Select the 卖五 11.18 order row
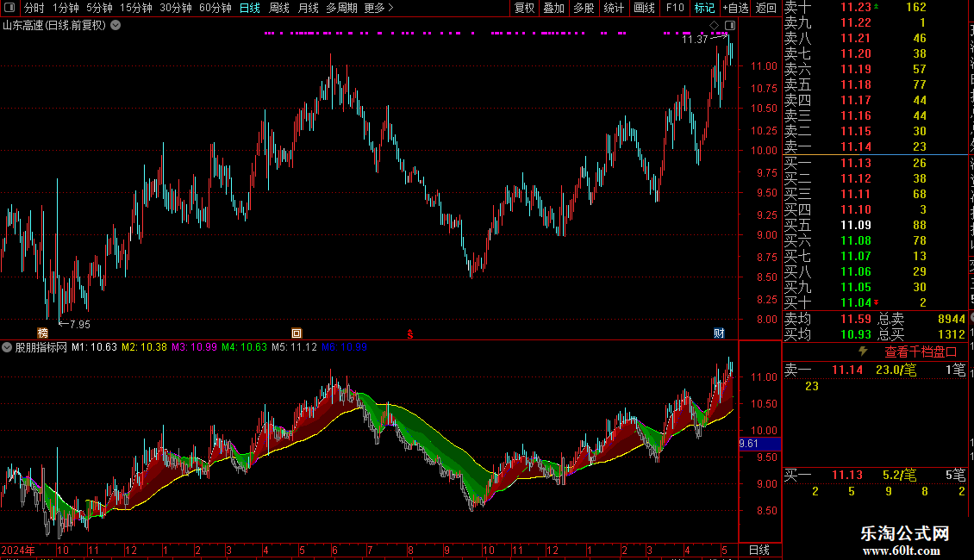This screenshot has height=560, width=974. click(x=875, y=85)
